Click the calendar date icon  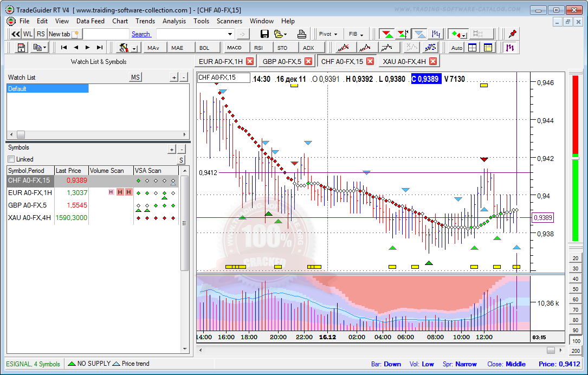22,48
